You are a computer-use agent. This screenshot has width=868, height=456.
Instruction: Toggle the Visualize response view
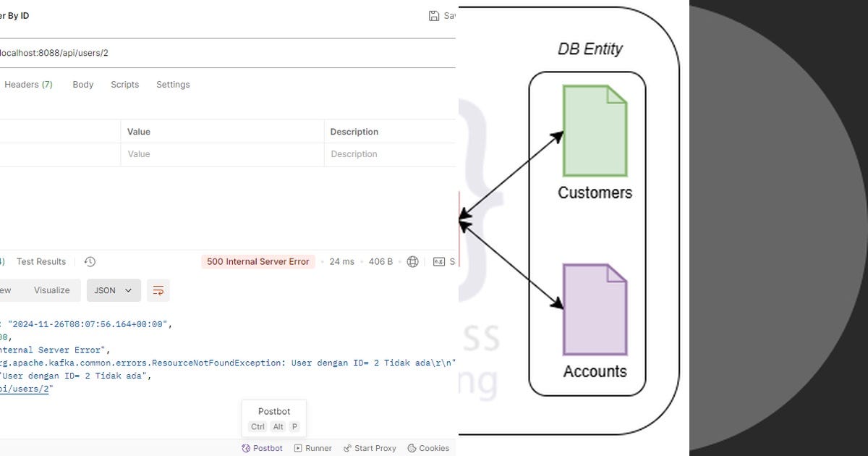tap(51, 290)
